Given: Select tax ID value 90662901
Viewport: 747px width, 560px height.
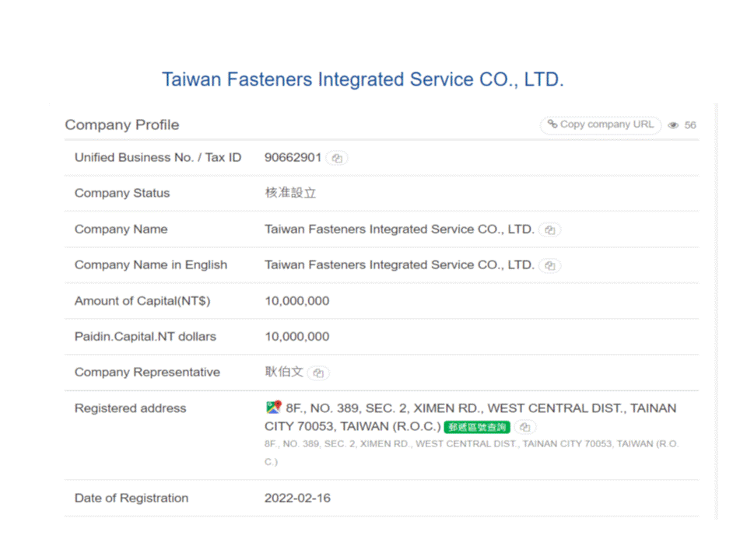Looking at the screenshot, I should coord(293,158).
